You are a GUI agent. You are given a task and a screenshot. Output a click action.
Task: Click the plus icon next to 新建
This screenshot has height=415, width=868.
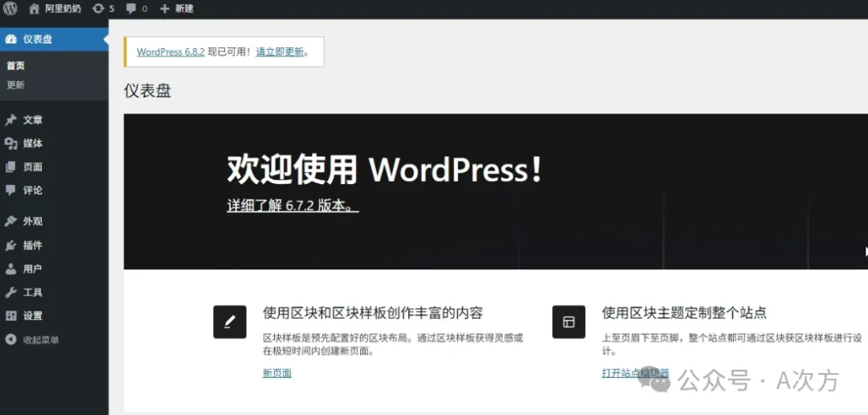(165, 9)
